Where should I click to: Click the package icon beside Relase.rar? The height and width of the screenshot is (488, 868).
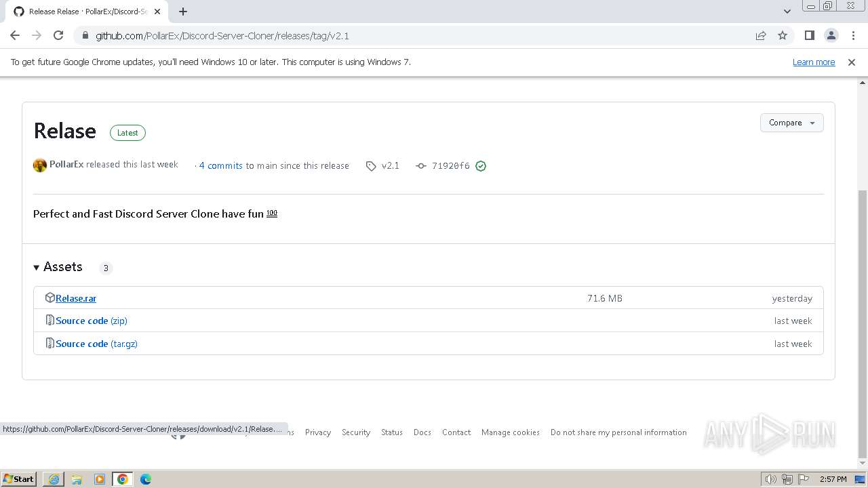click(x=50, y=298)
